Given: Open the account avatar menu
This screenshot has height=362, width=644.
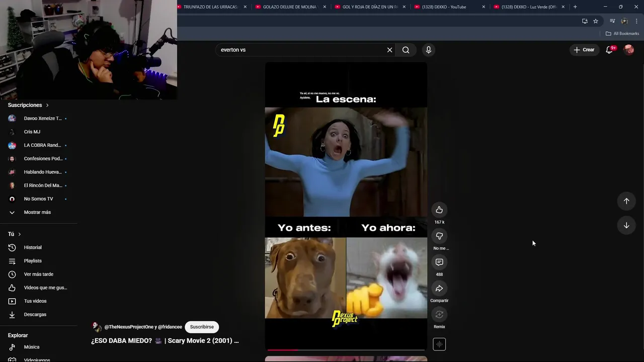Looking at the screenshot, I should point(628,50).
